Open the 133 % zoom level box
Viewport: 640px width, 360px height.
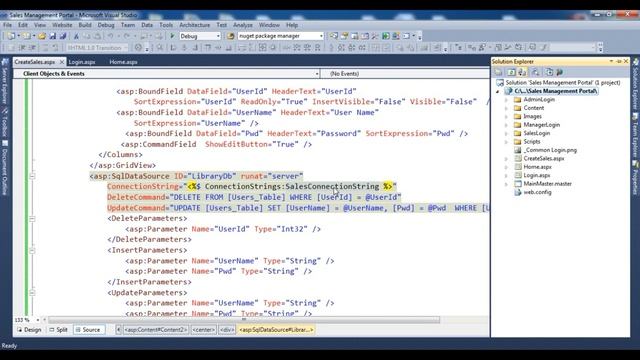27,320
